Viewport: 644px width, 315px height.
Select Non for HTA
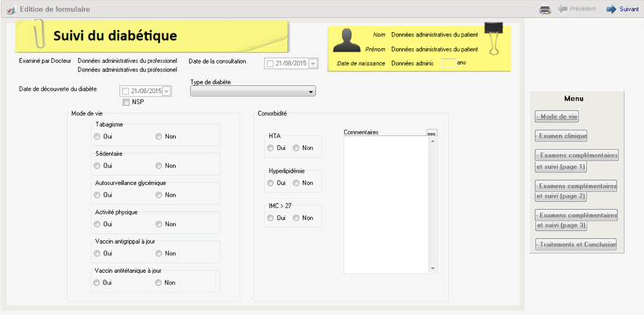[x=297, y=148]
